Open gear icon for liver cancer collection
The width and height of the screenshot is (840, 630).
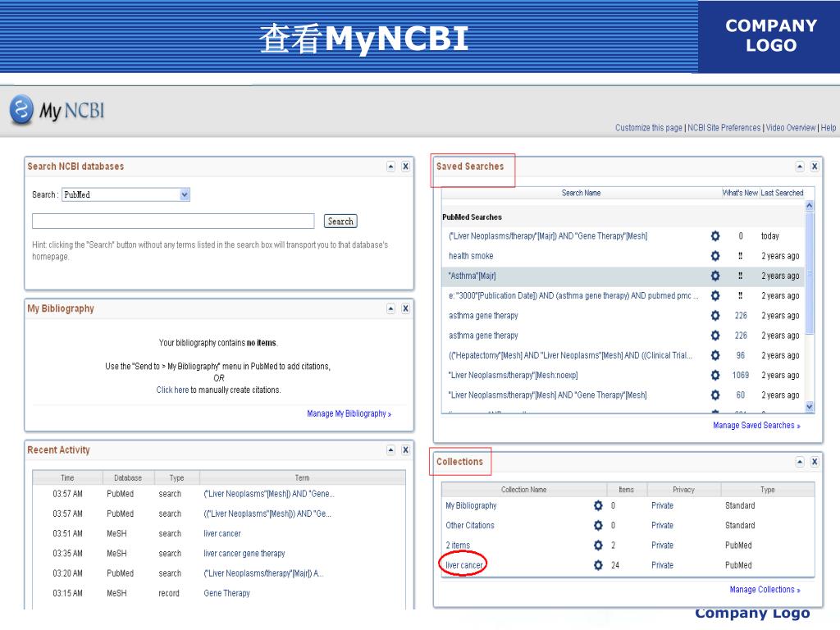pos(598,565)
